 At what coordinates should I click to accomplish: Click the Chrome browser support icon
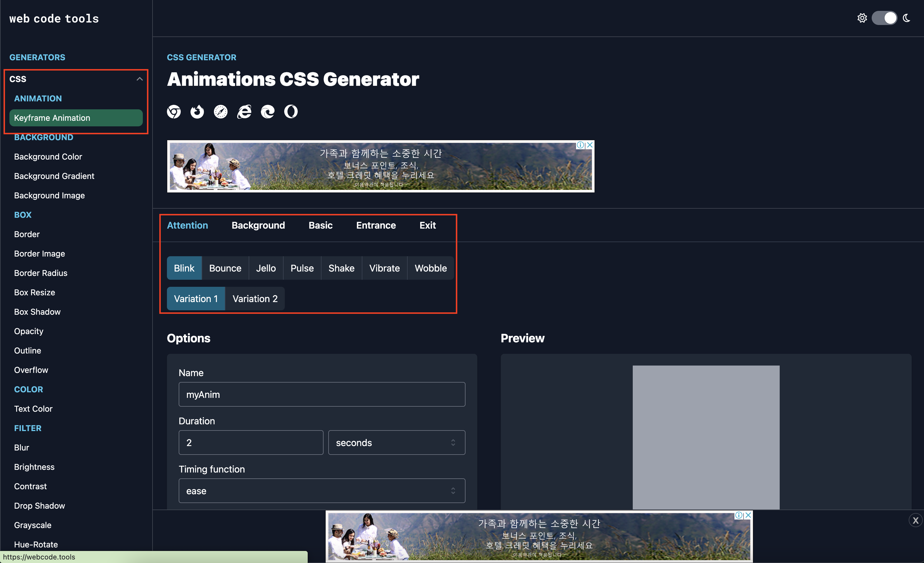tap(174, 111)
